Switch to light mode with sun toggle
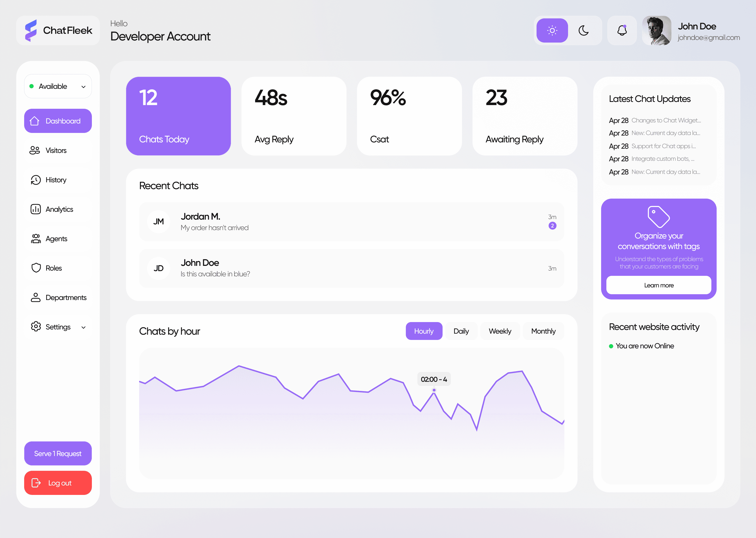 pyautogui.click(x=552, y=30)
